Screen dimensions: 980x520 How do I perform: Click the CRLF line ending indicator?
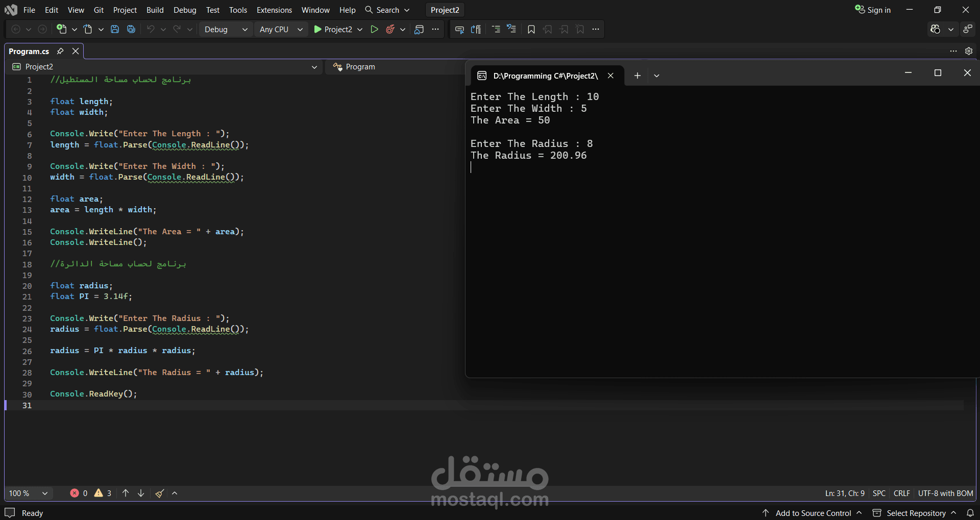pyautogui.click(x=902, y=493)
